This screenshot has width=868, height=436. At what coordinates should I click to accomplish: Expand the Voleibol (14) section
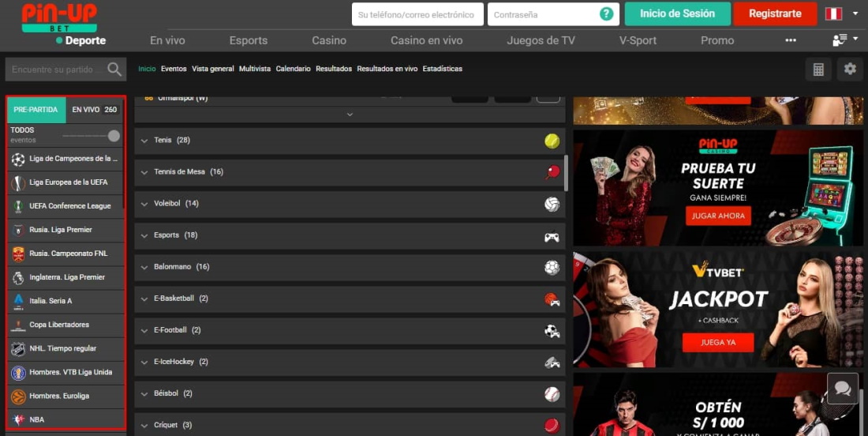point(350,205)
